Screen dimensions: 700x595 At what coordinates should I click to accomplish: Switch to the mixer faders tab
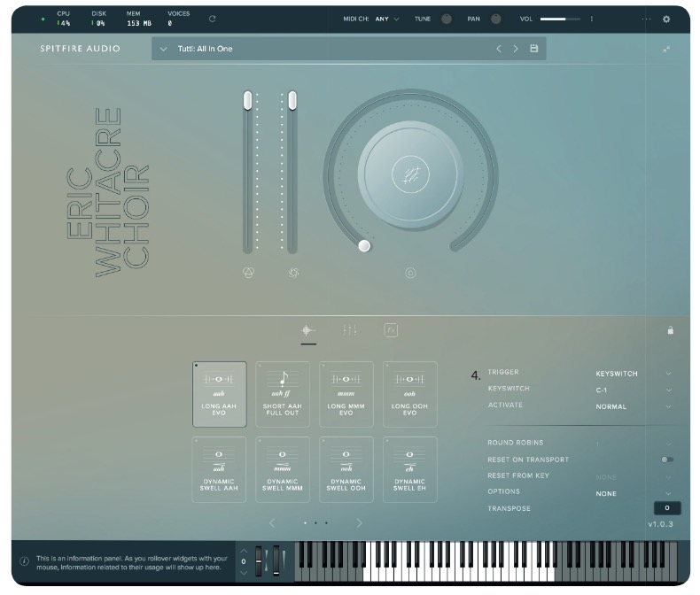click(x=349, y=330)
